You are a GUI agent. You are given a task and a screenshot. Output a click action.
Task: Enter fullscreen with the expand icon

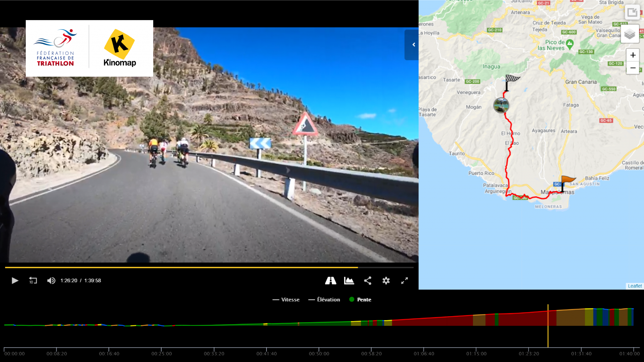coord(405,281)
